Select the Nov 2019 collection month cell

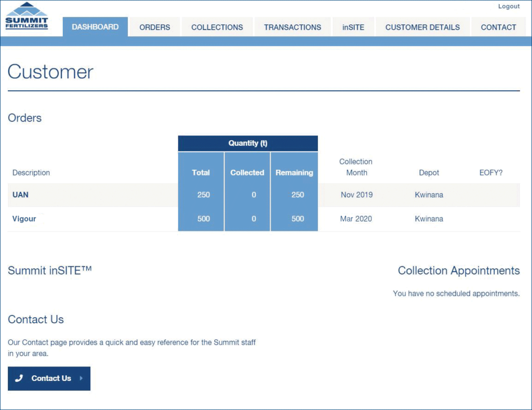click(x=356, y=195)
